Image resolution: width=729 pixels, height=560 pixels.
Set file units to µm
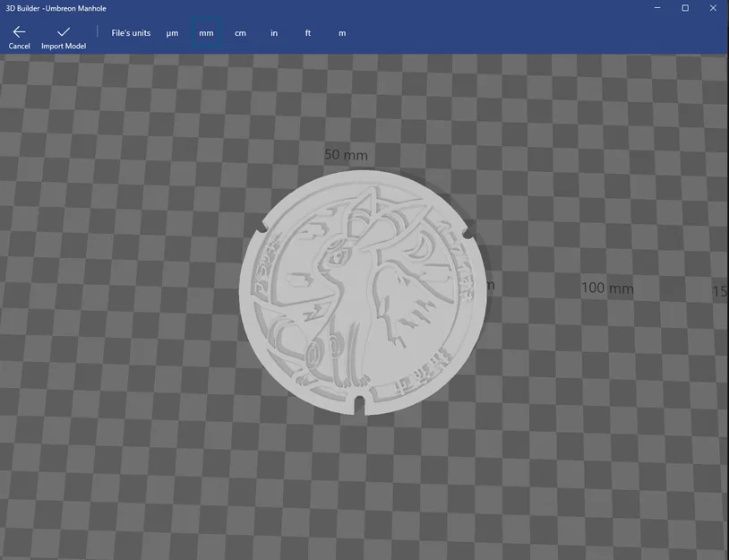(172, 33)
